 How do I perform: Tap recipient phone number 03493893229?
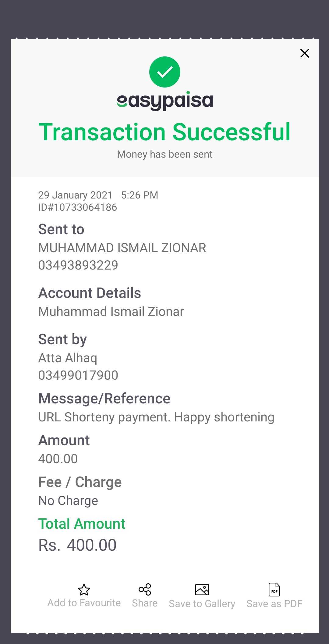[x=78, y=265]
